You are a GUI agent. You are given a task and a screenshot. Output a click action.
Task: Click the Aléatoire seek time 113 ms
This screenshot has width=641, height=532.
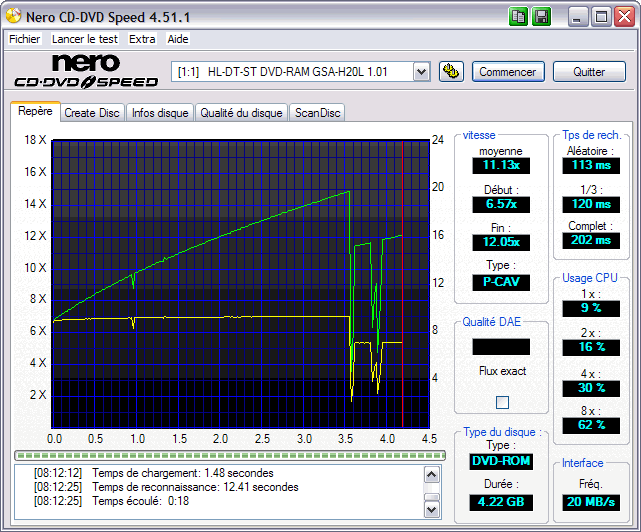[x=591, y=165]
